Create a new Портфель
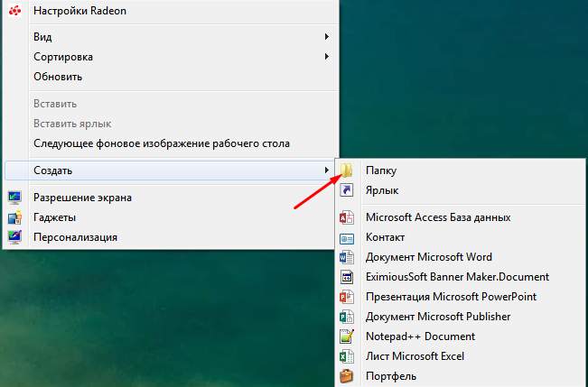The height and width of the screenshot is (387, 588). pos(461,376)
